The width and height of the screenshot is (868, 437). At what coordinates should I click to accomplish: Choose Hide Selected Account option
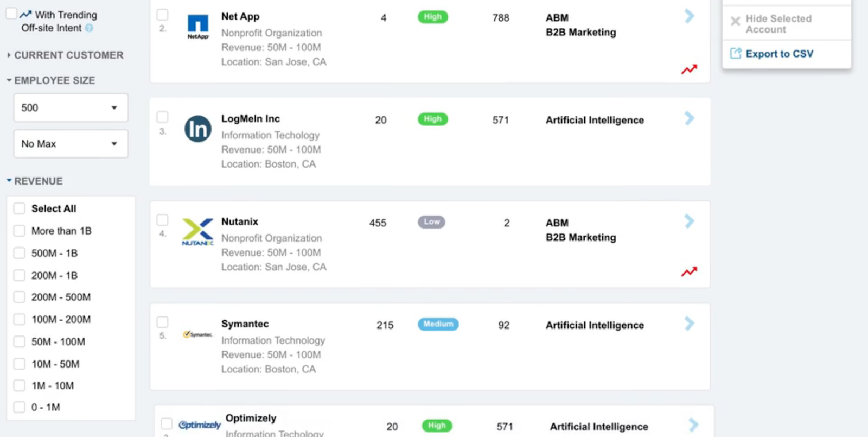778,24
